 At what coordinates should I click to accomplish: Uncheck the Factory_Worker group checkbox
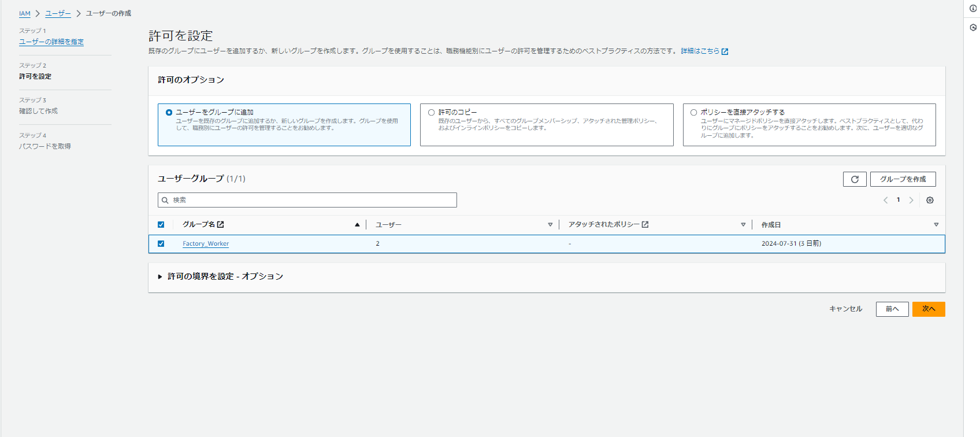click(x=161, y=243)
